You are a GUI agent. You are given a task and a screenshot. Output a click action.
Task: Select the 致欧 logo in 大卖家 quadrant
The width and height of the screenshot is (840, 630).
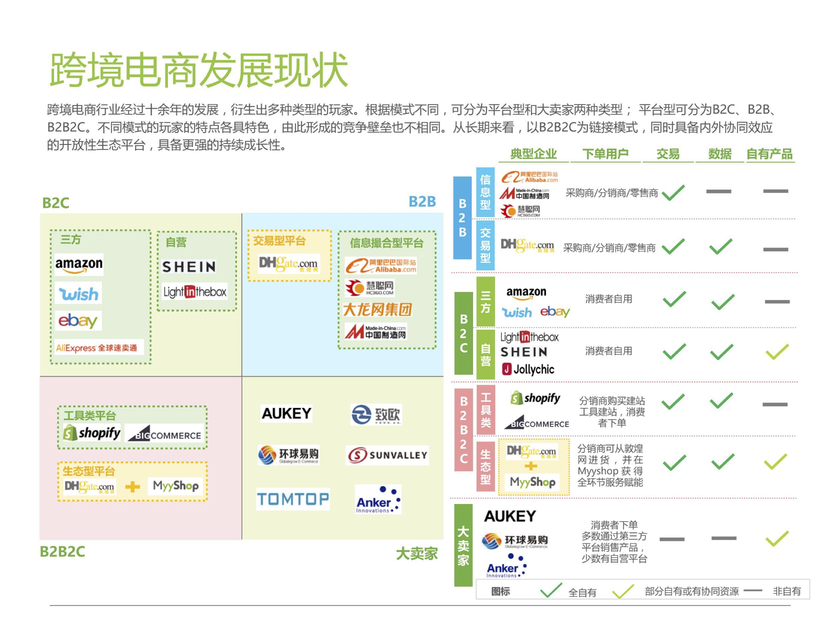point(376,414)
